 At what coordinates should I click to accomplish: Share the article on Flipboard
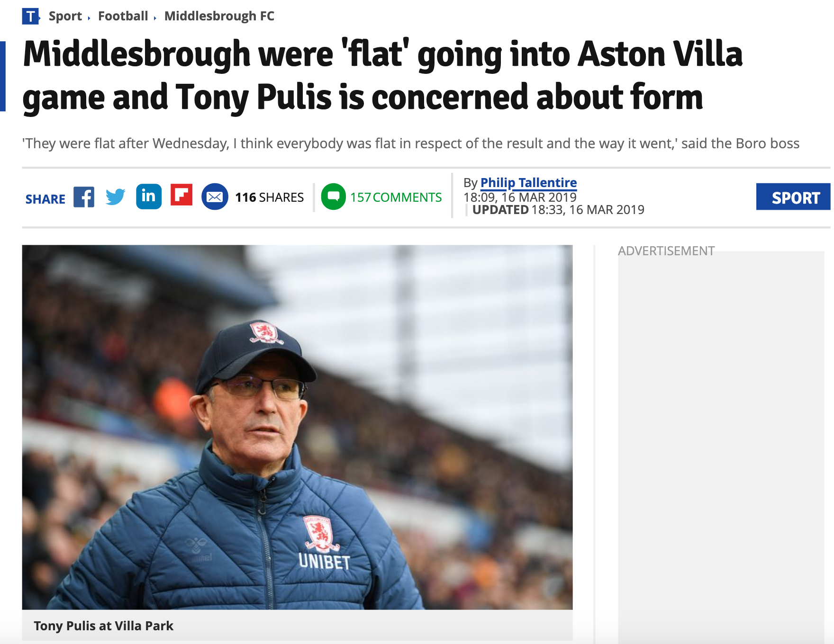pyautogui.click(x=181, y=195)
